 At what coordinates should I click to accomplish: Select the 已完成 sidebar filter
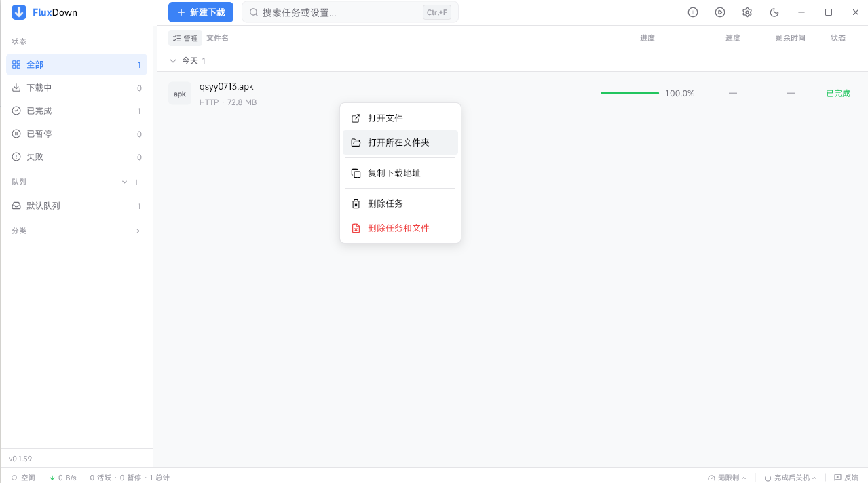point(77,111)
